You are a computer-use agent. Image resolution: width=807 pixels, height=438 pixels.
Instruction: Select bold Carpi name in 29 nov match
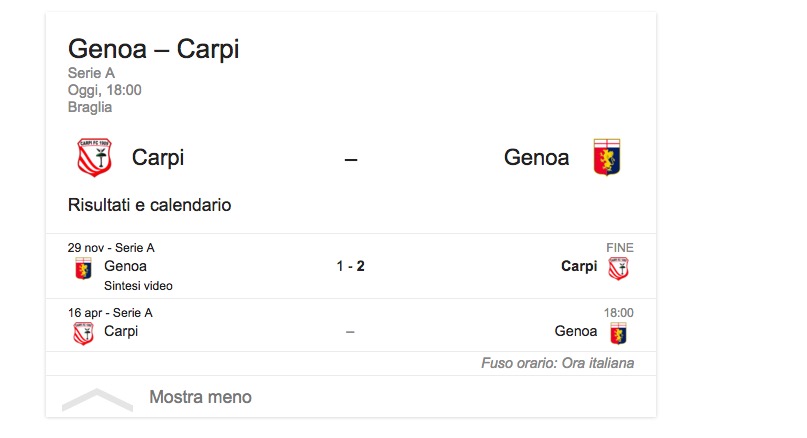click(x=579, y=266)
